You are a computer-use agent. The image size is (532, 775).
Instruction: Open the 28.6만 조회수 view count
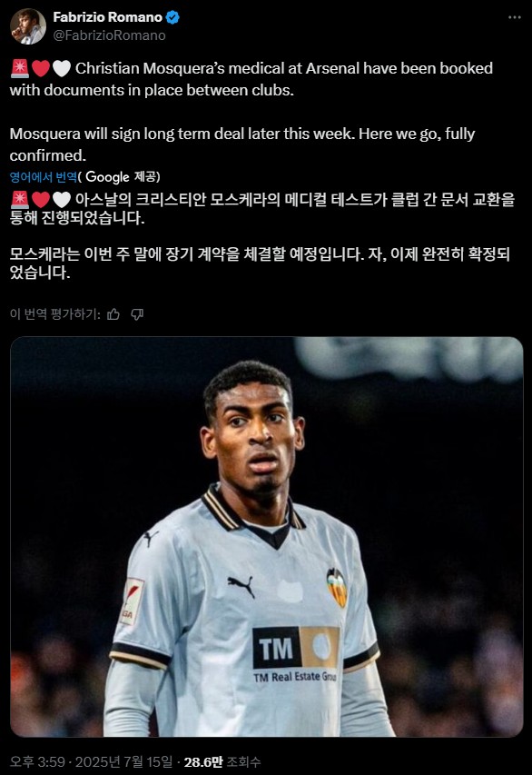coord(222,761)
